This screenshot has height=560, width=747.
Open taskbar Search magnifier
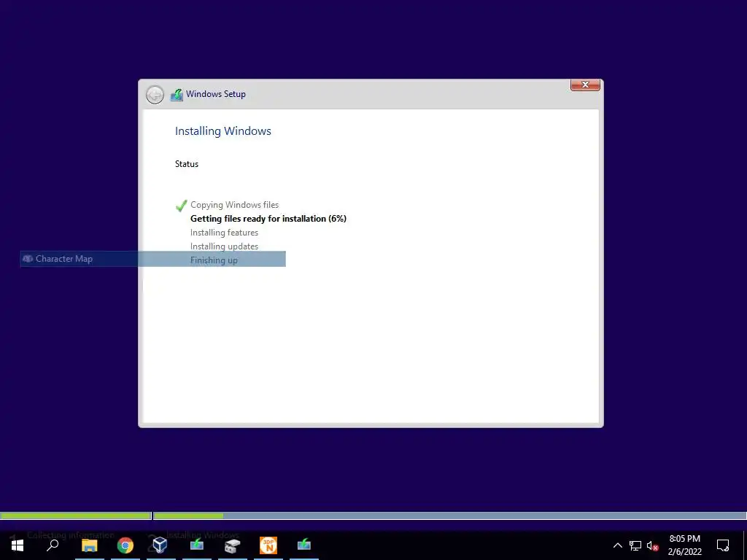point(53,545)
